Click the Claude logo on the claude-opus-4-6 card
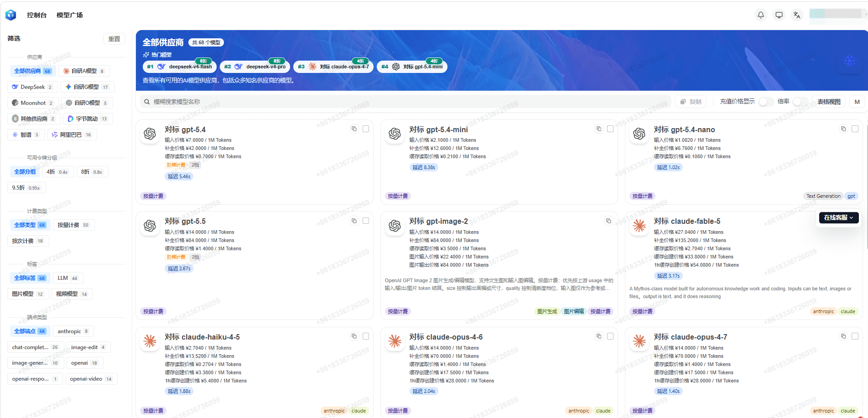This screenshot has width=868, height=418. point(395,341)
